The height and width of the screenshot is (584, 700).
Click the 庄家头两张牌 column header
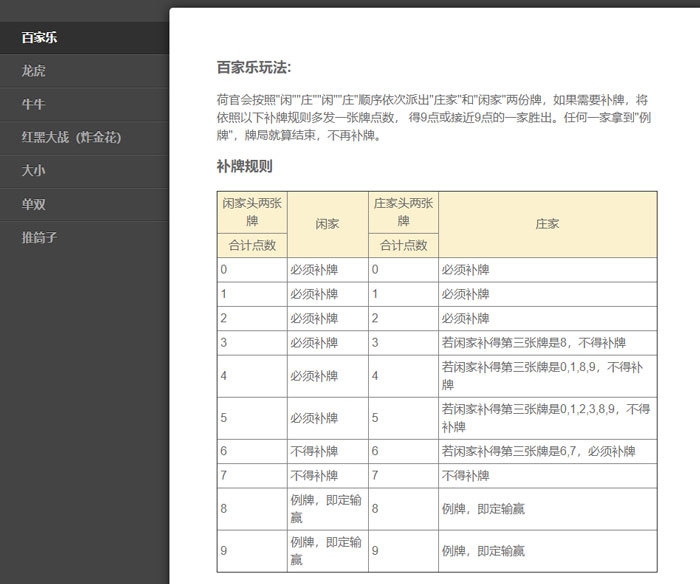coord(403,211)
